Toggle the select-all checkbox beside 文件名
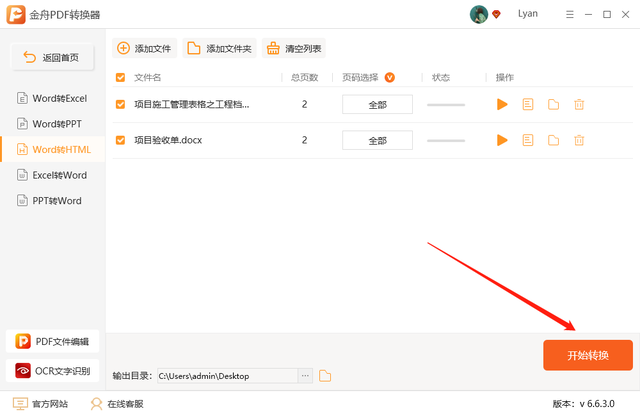 click(120, 78)
